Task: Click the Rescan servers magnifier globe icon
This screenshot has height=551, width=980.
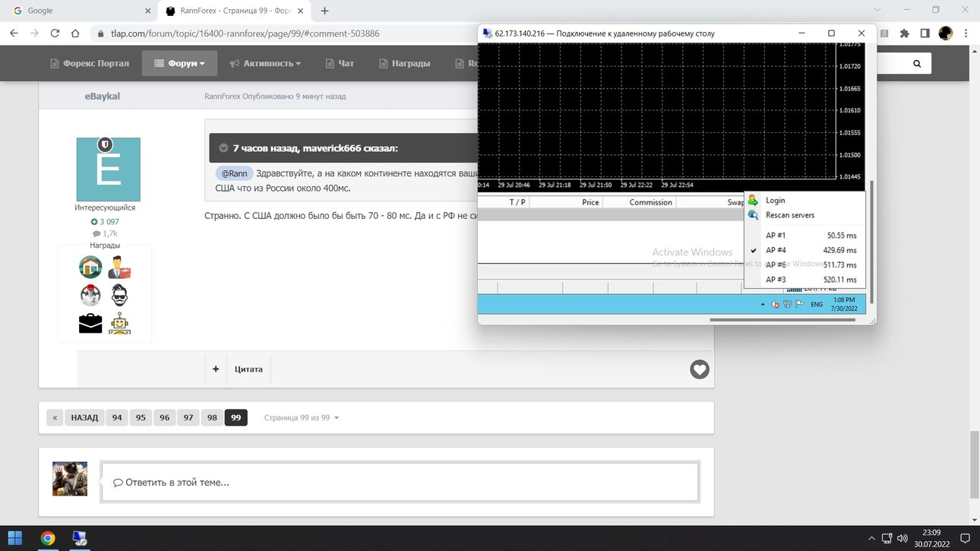Action: (753, 215)
